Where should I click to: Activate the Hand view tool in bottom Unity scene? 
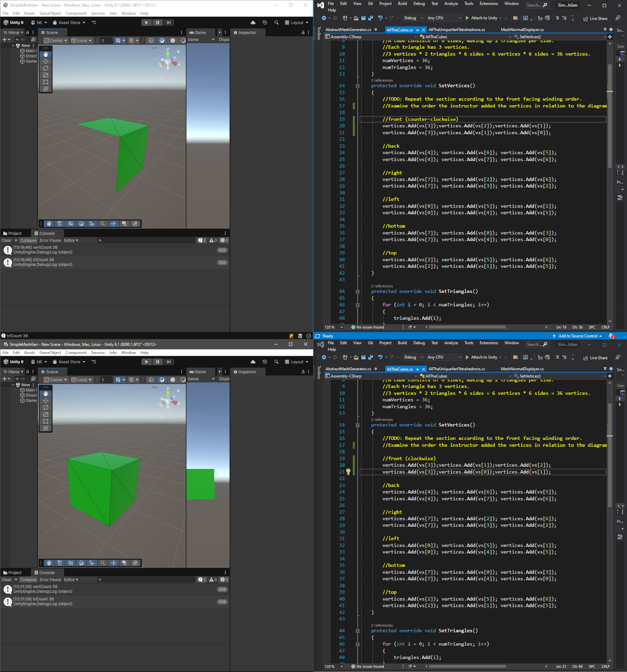(46, 394)
